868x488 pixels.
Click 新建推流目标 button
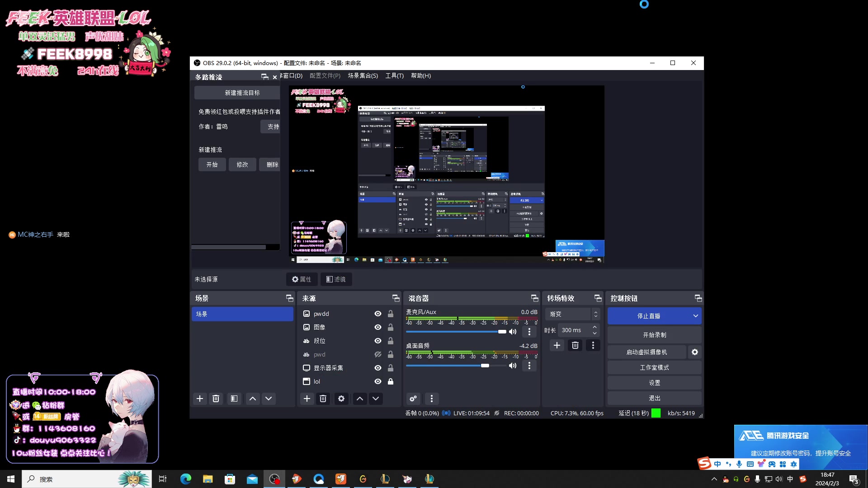coord(237,93)
